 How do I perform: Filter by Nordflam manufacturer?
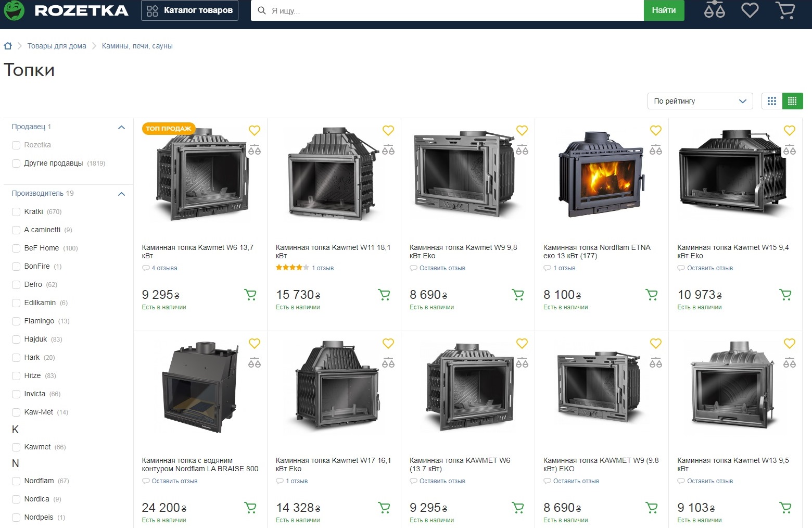[x=16, y=481]
